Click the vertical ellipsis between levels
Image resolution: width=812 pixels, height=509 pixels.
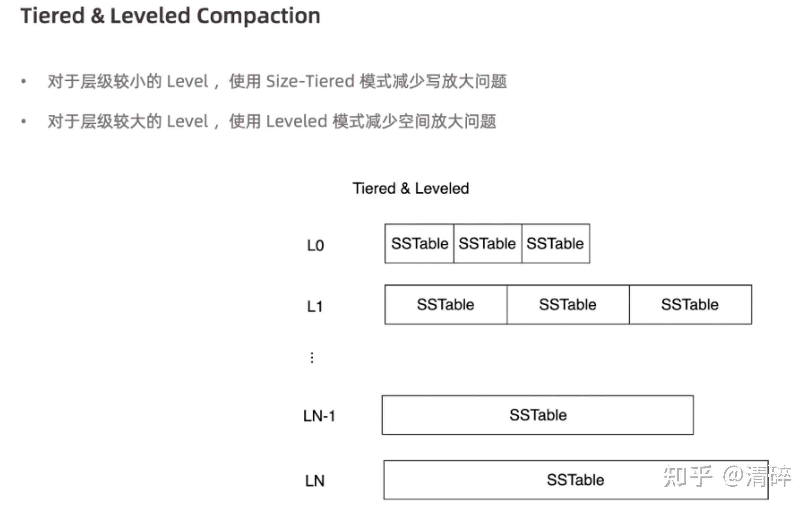coord(312,358)
